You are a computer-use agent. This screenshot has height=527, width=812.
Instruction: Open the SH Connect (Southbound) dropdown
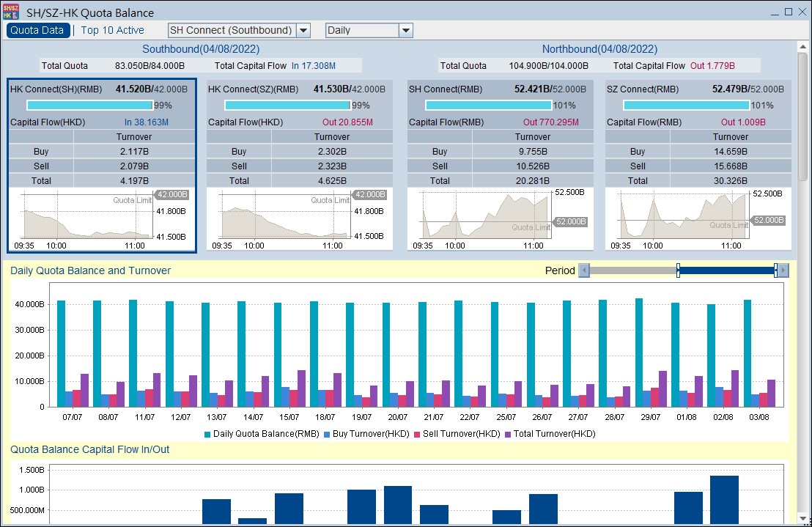coord(303,30)
